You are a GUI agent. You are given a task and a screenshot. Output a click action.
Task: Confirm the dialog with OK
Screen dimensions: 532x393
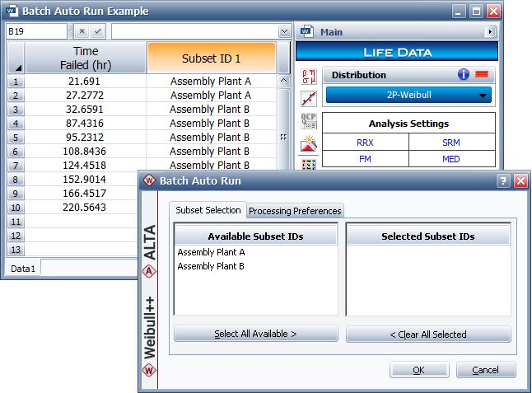(x=418, y=370)
